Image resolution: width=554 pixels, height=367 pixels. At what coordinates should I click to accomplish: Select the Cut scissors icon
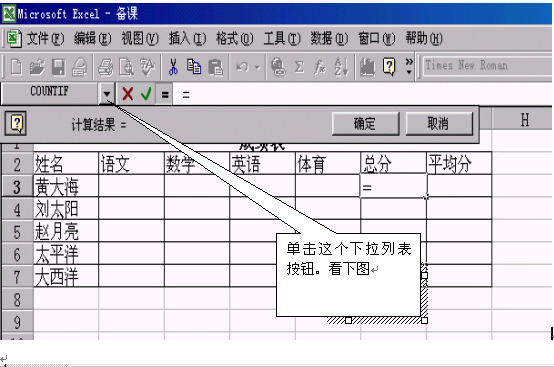point(173,67)
